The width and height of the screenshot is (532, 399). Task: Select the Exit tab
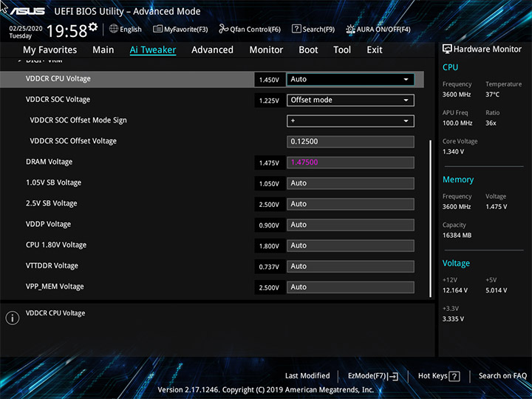[x=374, y=50]
